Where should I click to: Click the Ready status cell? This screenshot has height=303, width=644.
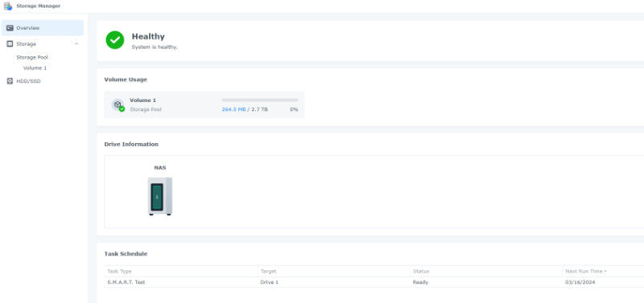pos(420,282)
